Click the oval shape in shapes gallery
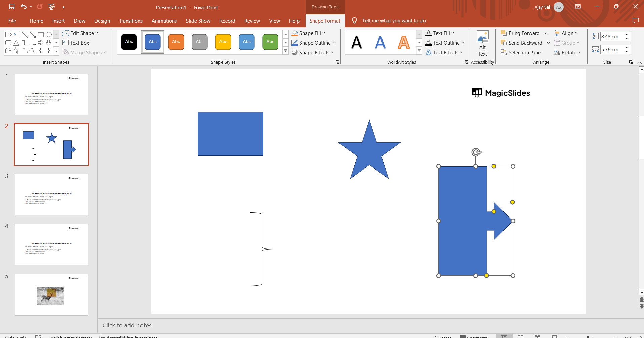644x338 pixels. point(49,34)
